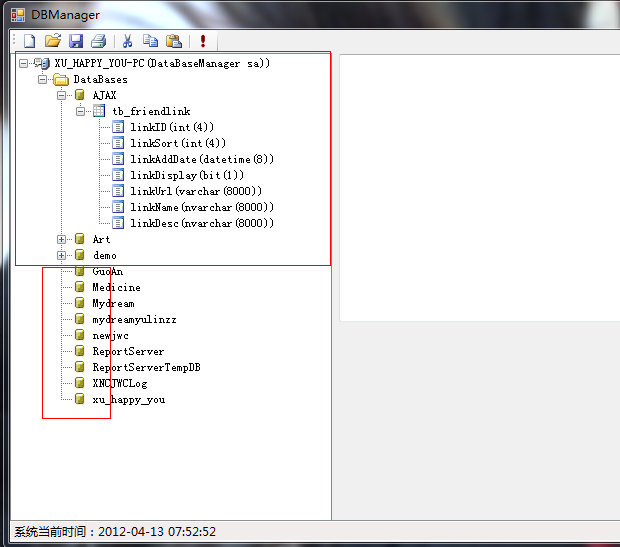Click the column icon beside linkSort
620x547 pixels.
[x=118, y=143]
